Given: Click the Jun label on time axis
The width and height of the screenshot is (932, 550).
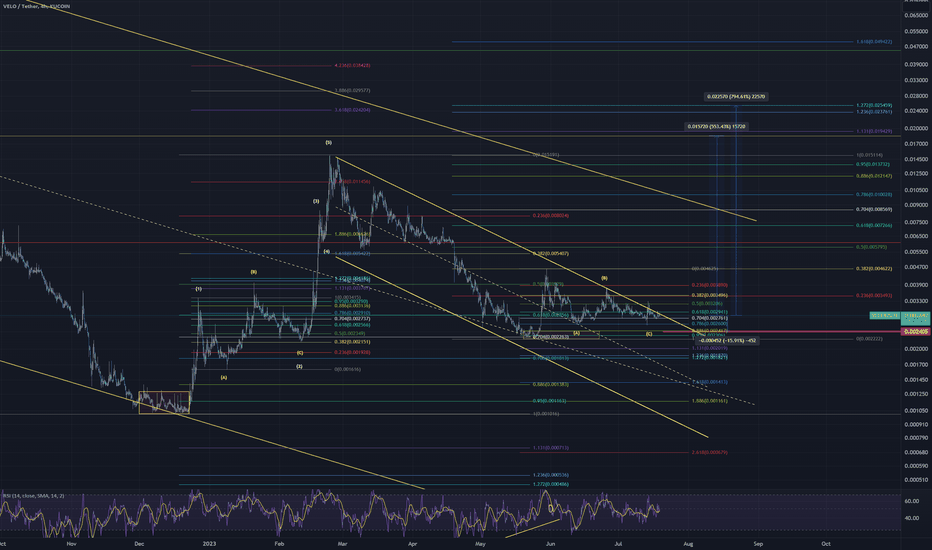Looking at the screenshot, I should click(550, 543).
